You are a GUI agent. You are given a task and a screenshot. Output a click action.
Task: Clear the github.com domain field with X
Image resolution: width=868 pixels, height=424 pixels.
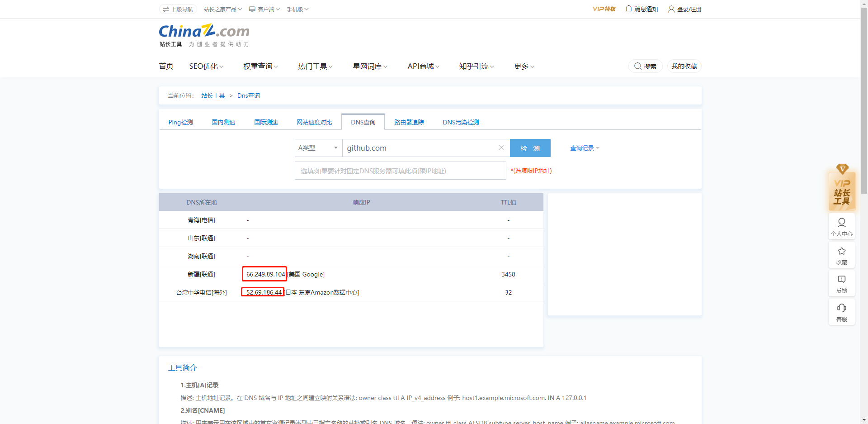[501, 148]
